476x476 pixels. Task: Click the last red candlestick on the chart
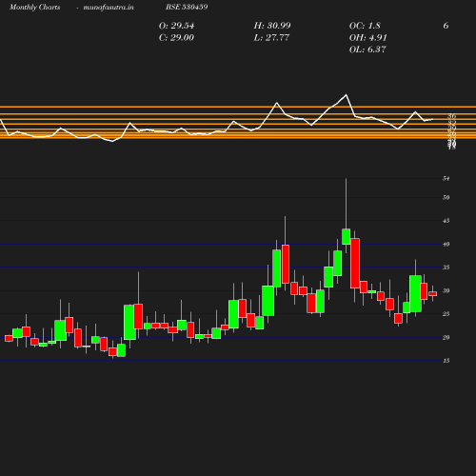point(433,294)
